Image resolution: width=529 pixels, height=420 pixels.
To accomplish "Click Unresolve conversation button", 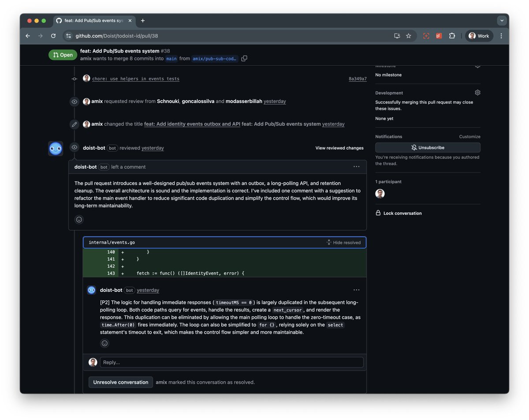I will 121,382.
